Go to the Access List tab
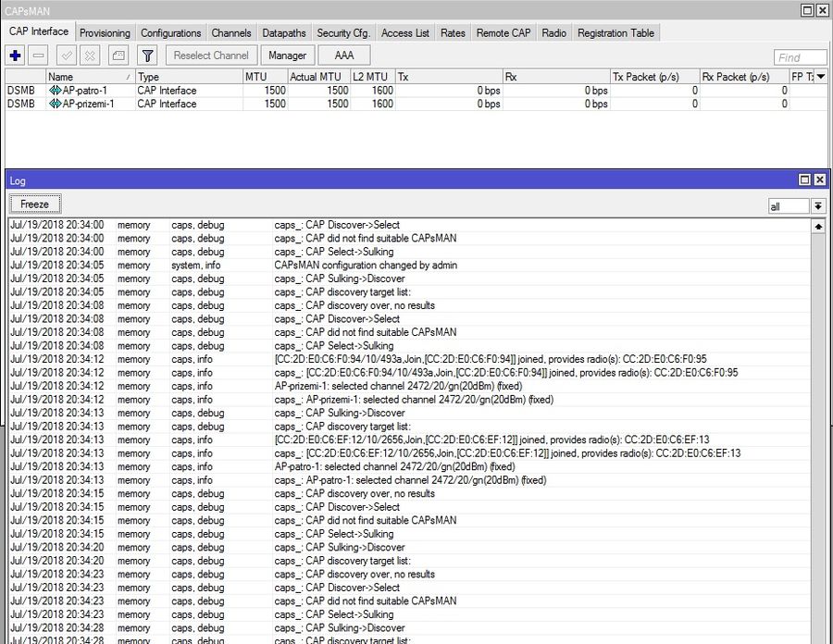This screenshot has width=833, height=644. pyautogui.click(x=404, y=33)
